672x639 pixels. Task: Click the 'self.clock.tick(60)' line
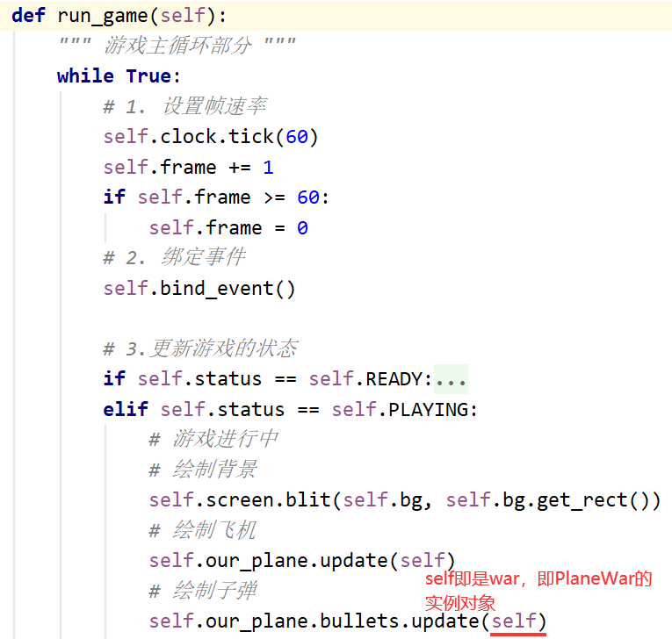point(211,137)
